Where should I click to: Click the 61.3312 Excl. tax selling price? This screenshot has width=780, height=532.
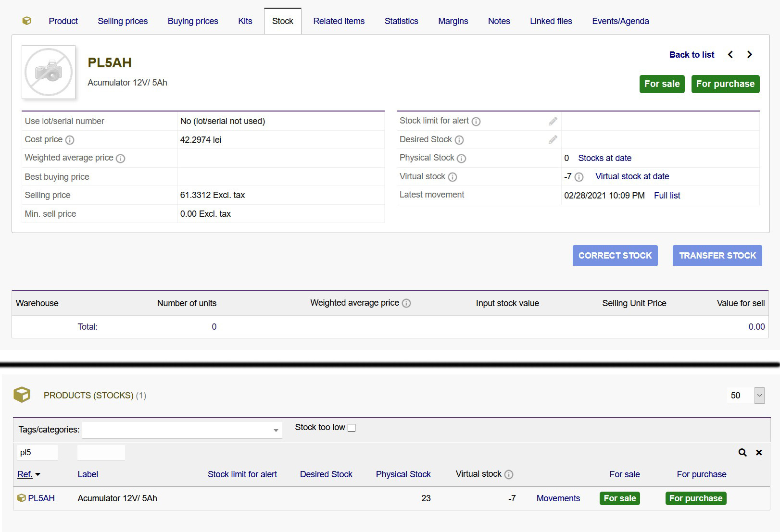(x=213, y=195)
